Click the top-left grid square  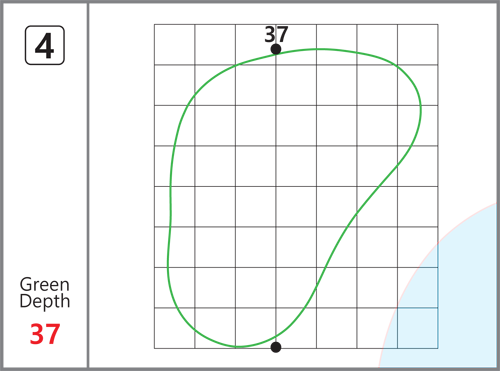(x=174, y=44)
